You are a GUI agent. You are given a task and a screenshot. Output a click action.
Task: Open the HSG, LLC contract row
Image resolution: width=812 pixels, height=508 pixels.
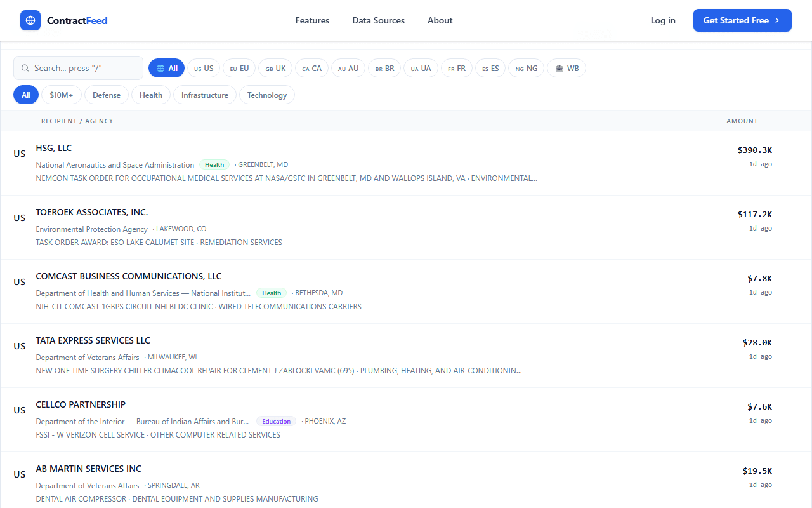(406, 163)
